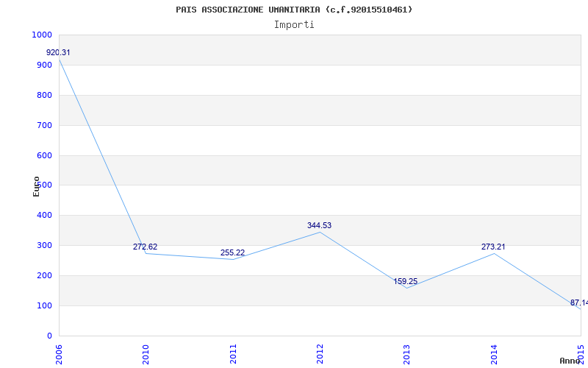Select the Importi subtitle
This screenshot has width=588, height=368.
pos(294,25)
